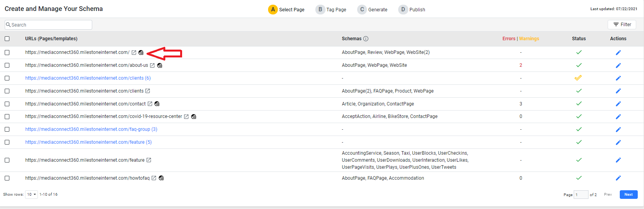The width and height of the screenshot is (644, 209).
Task: Open contact page external link icon
Action: [x=150, y=104]
